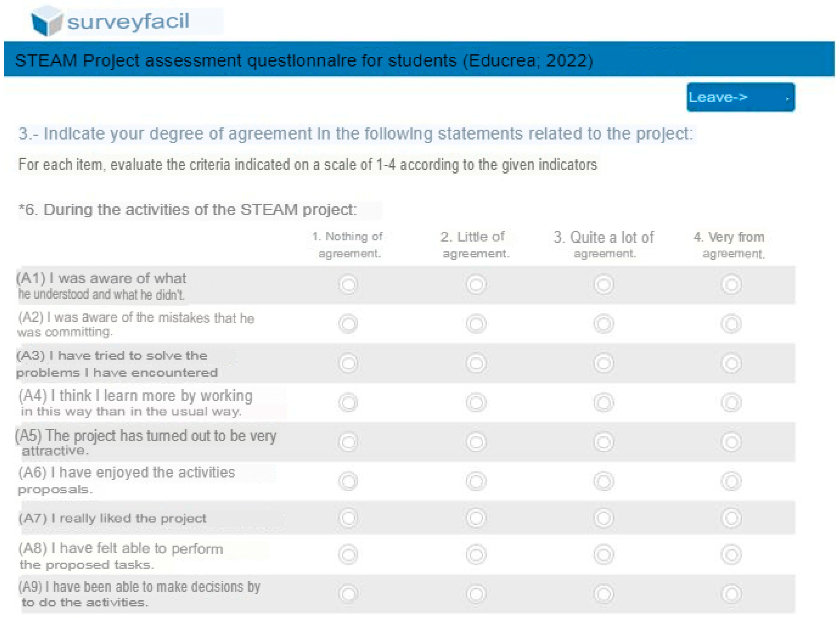This screenshot has width=840, height=618.
Task: Click the STEAM Project questionnaire title bar
Action: (x=419, y=60)
